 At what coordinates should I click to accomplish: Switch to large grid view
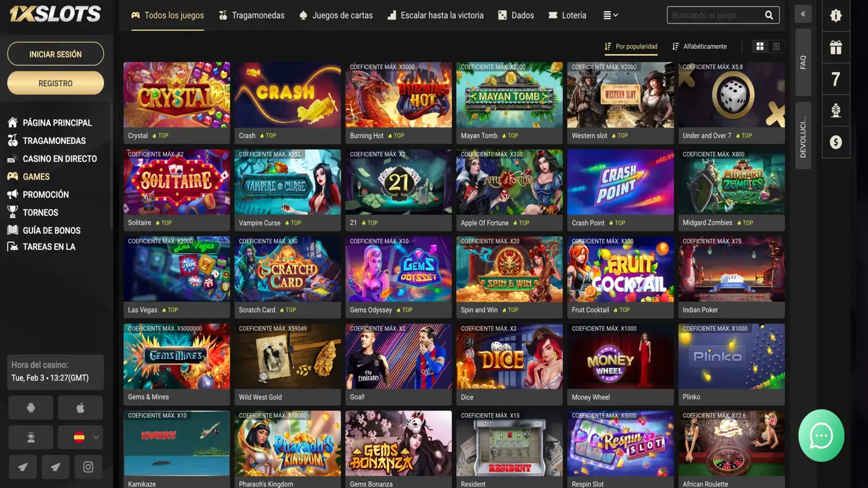(760, 47)
